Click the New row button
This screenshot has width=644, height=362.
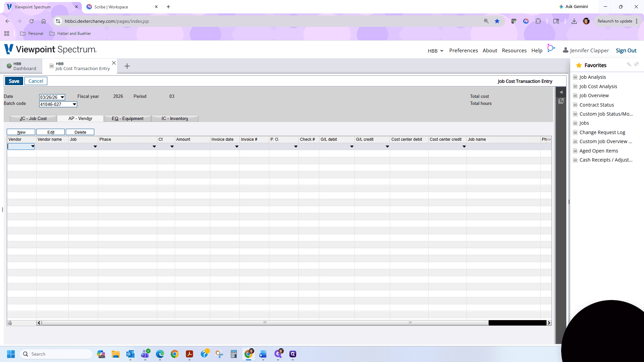21,132
